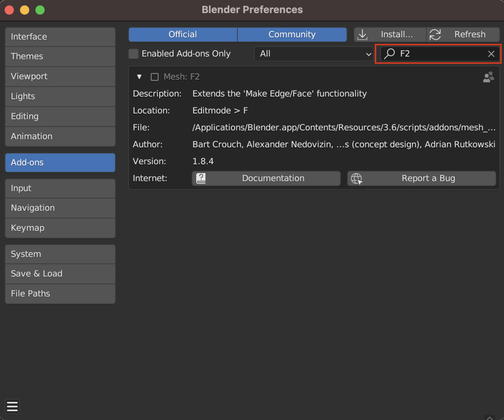The image size is (504, 420).
Task: Click the add-on file path text
Action: click(x=344, y=128)
